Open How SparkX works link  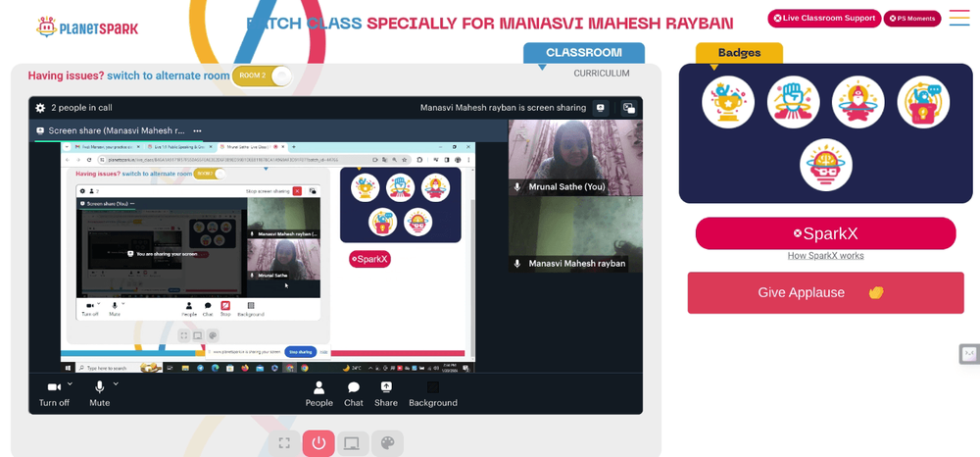click(x=825, y=256)
